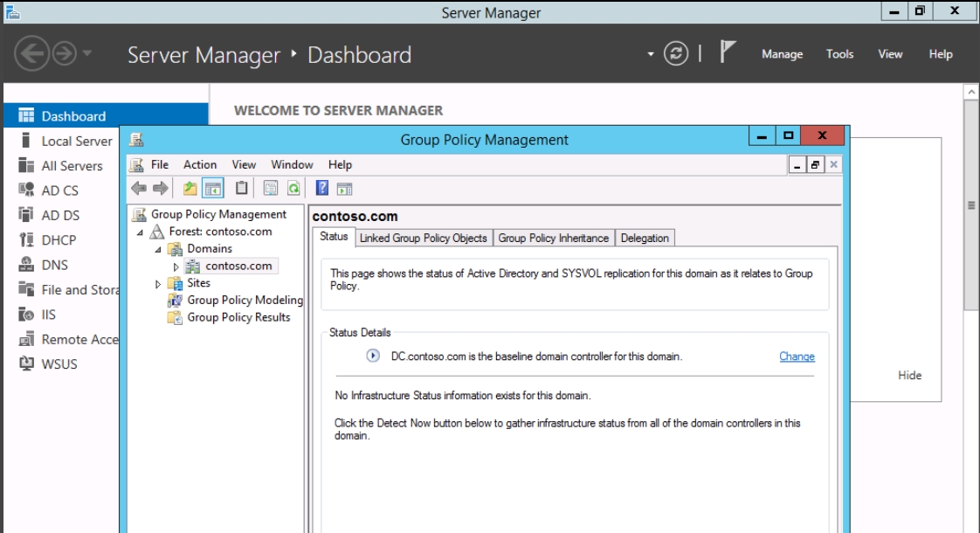Click the Up One Level folder icon
This screenshot has width=980, height=533.
click(190, 189)
